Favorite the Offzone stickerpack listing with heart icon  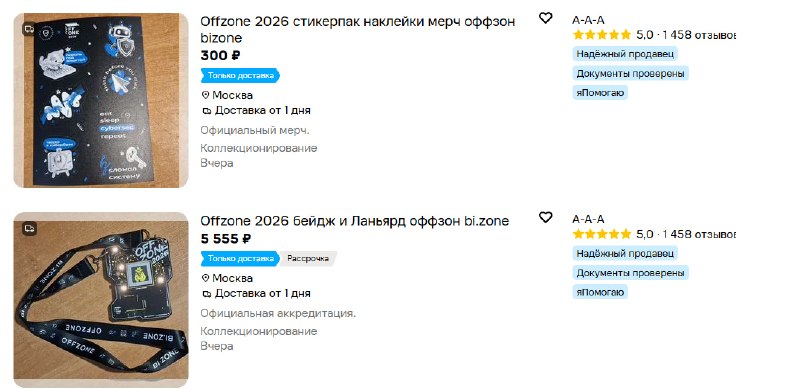545,18
